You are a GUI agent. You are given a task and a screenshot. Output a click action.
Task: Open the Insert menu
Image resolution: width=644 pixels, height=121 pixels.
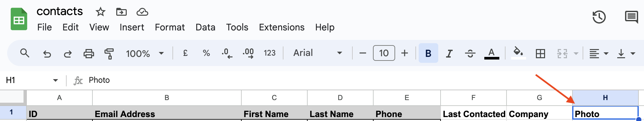click(132, 27)
